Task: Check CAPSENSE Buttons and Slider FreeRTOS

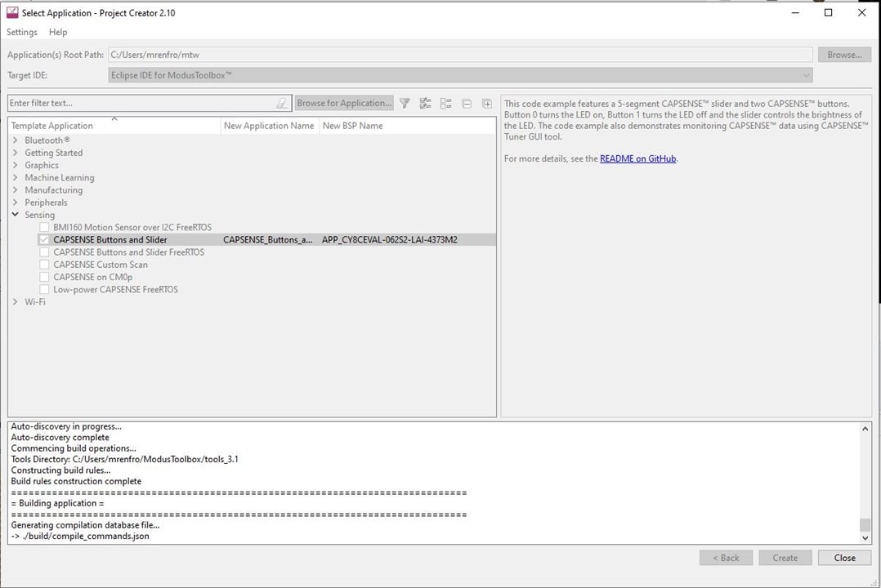Action: 44,252
